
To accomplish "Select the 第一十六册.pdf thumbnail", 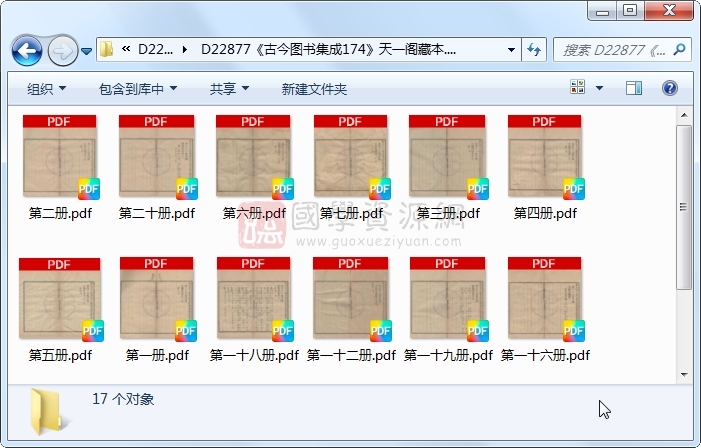I will tap(545, 299).
